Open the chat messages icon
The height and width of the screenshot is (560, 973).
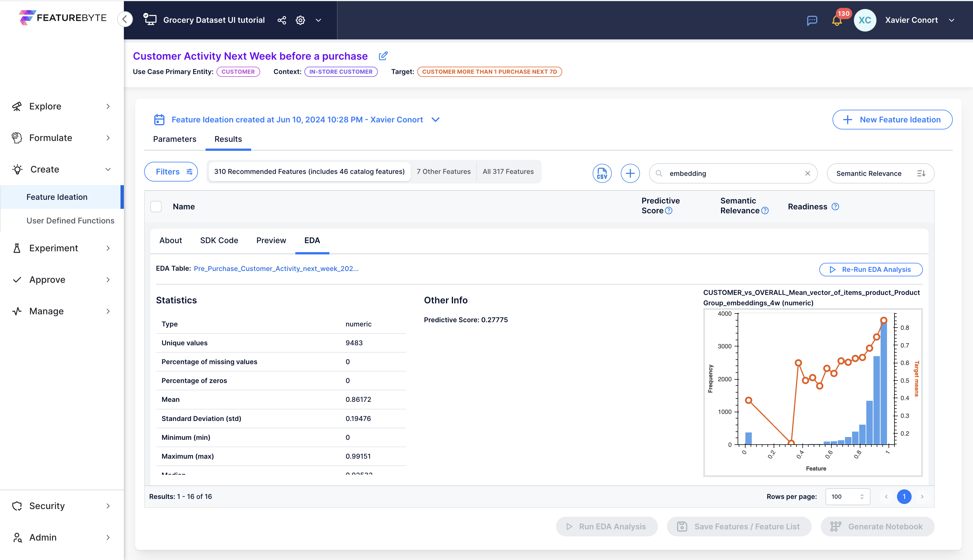click(812, 20)
